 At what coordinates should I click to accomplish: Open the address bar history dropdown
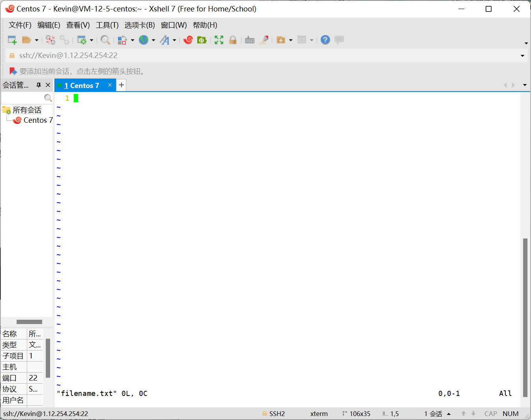coord(523,56)
